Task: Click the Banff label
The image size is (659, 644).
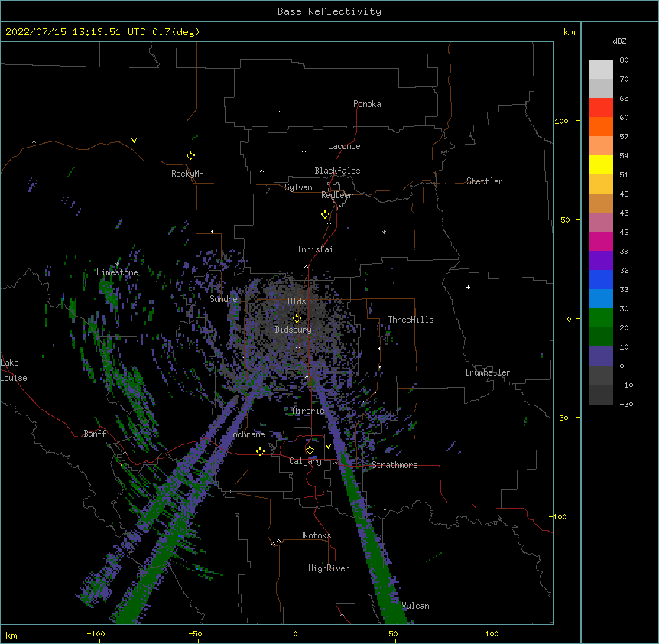Action: pos(95,434)
